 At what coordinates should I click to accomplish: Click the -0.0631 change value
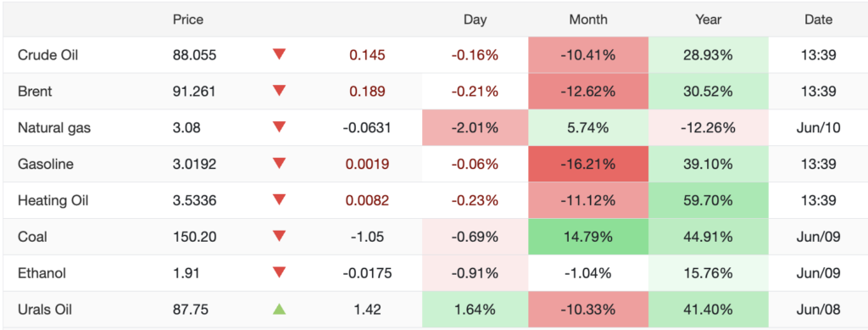pos(367,128)
